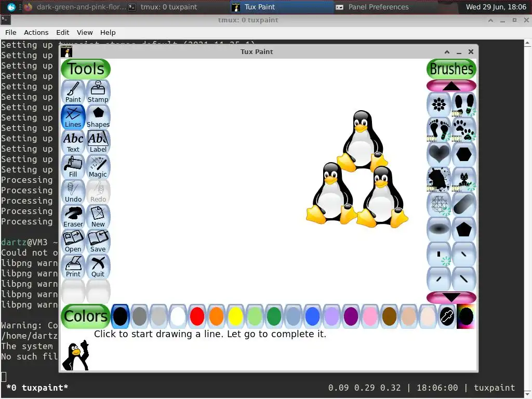532x399 pixels.
Task: Choose the blurry oval brush
Action: pyautogui.click(x=438, y=229)
